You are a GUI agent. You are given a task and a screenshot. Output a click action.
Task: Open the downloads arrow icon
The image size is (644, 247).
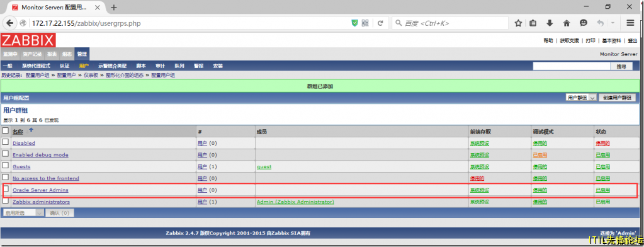(x=550, y=23)
